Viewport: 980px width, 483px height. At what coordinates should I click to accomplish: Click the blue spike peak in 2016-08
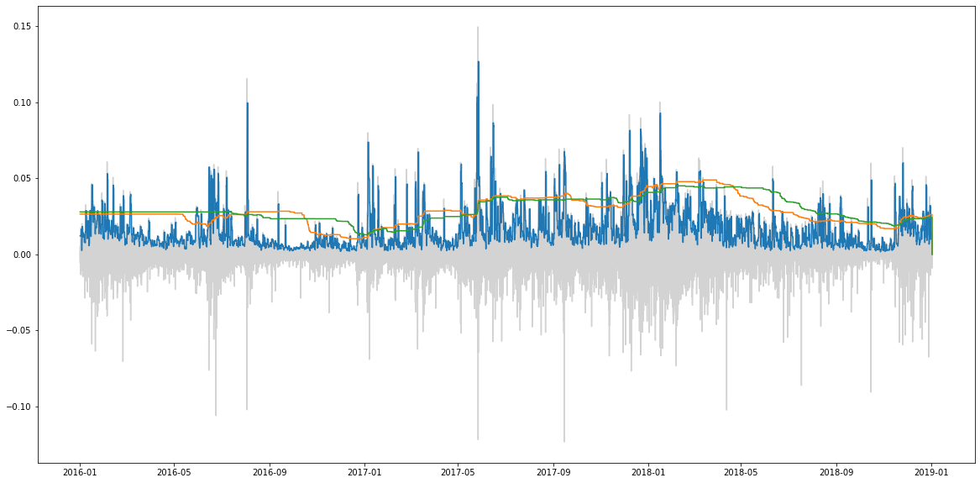pyautogui.click(x=248, y=103)
